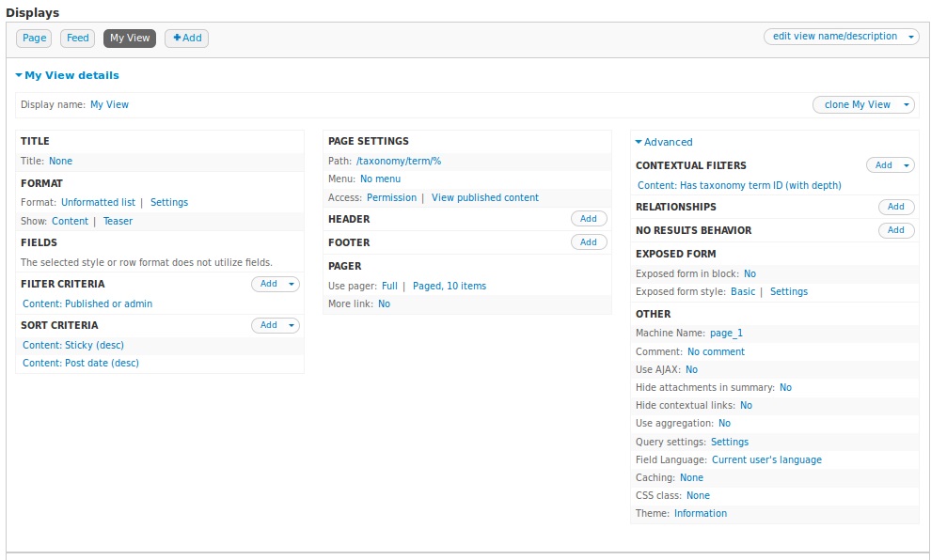Open the edit view name/description dropdown arrow
The width and height of the screenshot is (931, 560).
[x=911, y=38]
